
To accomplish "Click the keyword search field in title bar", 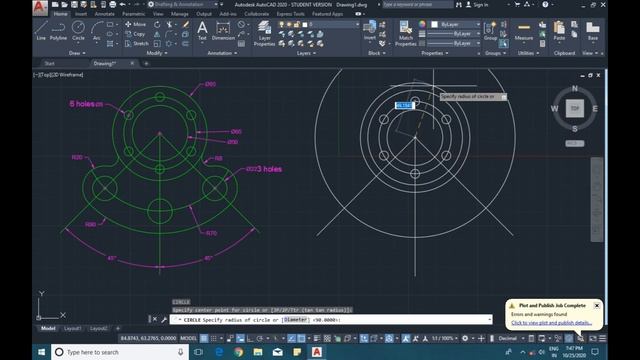I will (x=417, y=4).
